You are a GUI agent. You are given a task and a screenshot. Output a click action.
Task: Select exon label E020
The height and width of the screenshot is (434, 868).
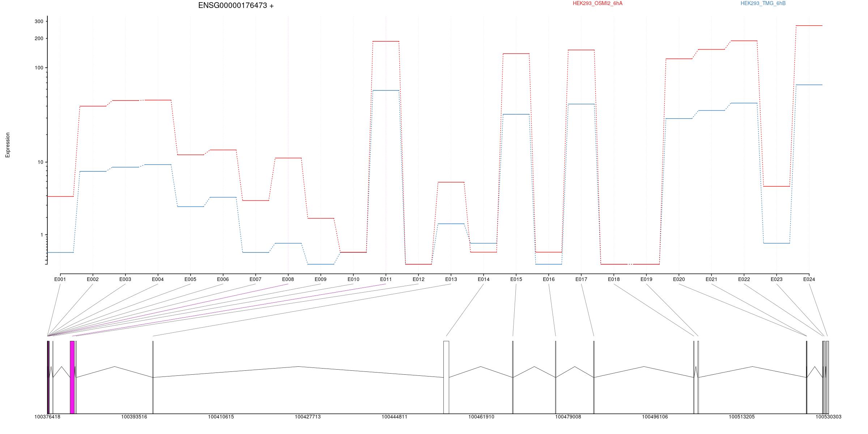[679, 279]
